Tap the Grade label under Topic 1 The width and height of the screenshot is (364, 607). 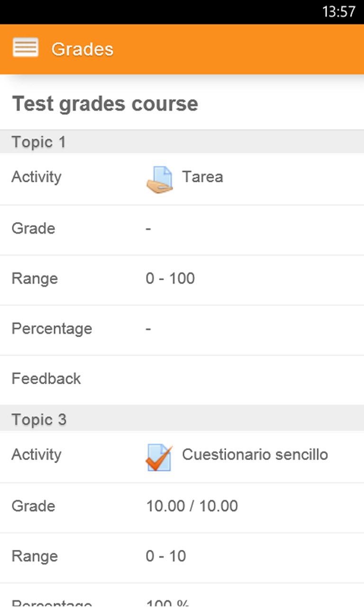33,229
